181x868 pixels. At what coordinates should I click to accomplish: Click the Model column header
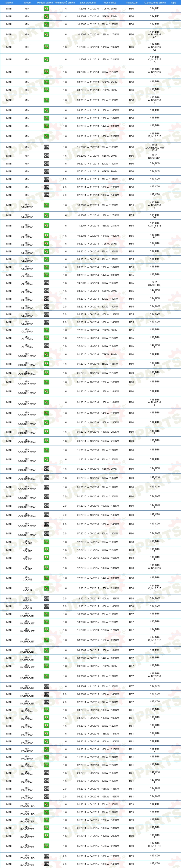(x=28, y=2)
